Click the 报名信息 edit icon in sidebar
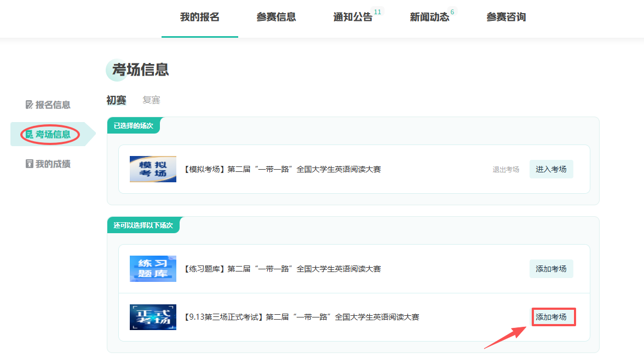The width and height of the screenshot is (644, 364). 30,105
